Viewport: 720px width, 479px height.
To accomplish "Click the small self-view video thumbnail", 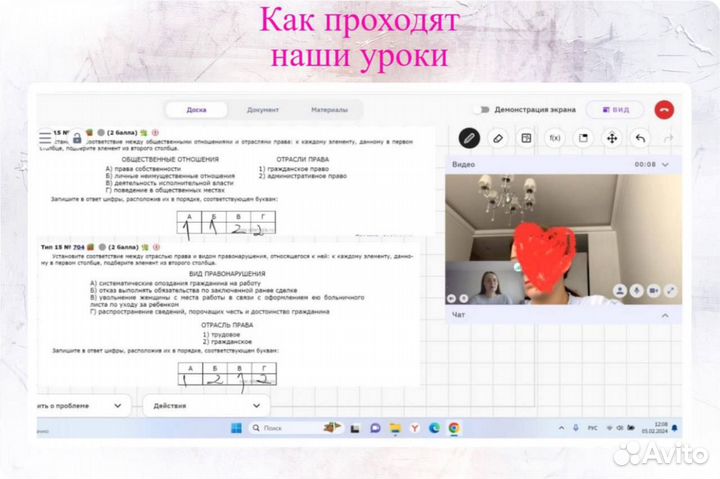I will tap(484, 282).
